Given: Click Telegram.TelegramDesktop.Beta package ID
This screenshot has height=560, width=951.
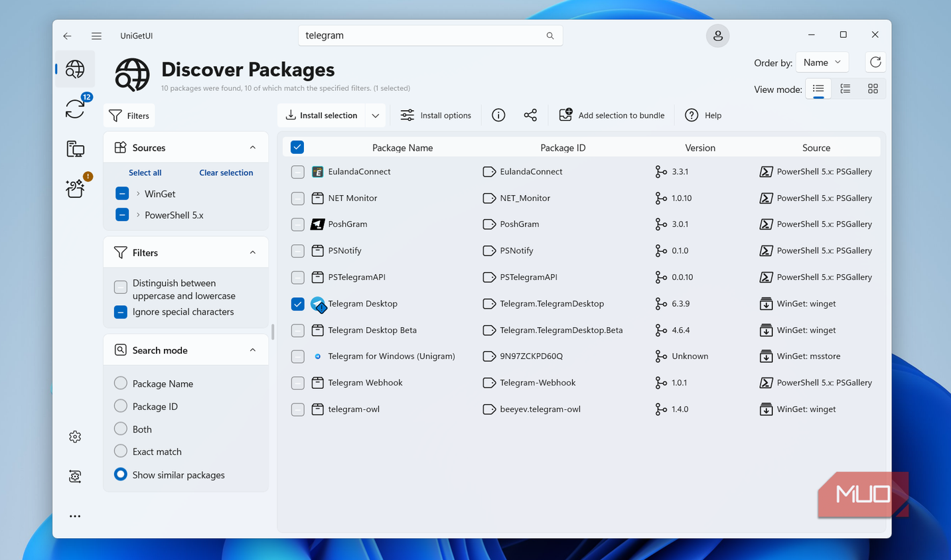Looking at the screenshot, I should click(561, 330).
